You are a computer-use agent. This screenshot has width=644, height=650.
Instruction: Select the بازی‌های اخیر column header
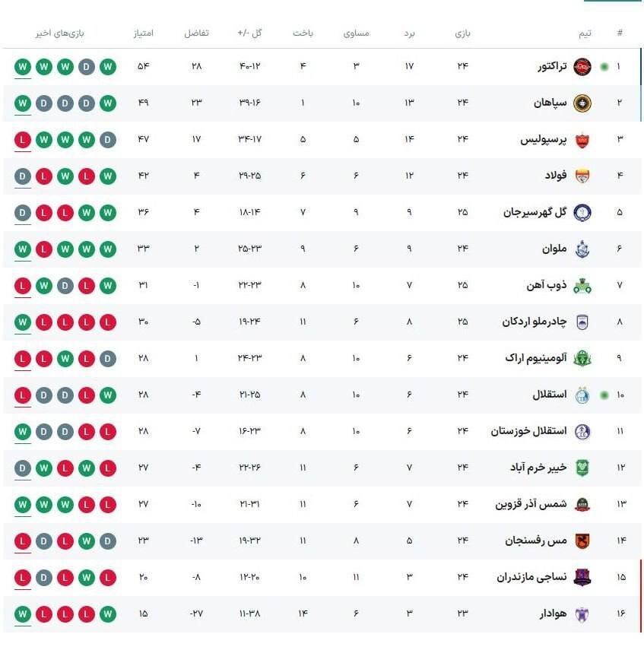[59, 33]
